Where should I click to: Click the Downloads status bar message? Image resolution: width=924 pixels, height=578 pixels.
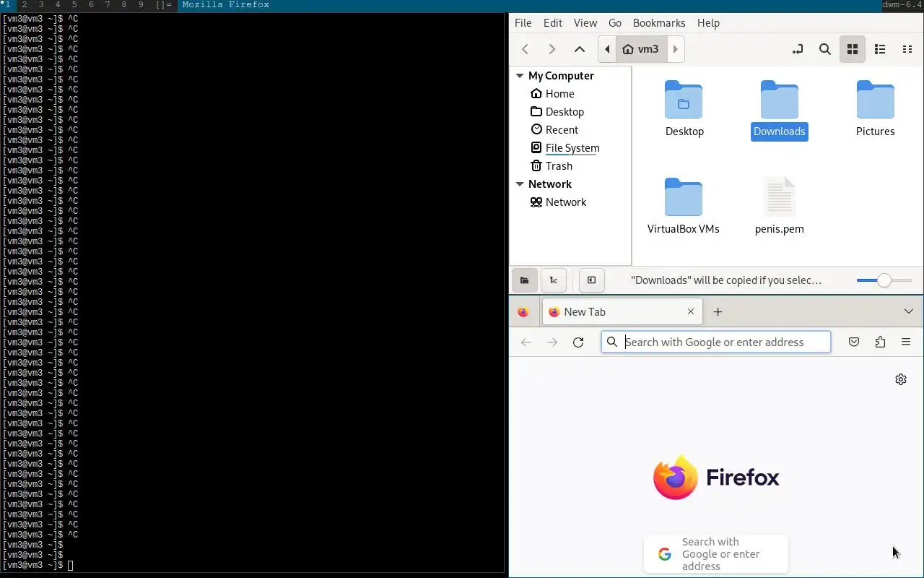[x=726, y=280]
